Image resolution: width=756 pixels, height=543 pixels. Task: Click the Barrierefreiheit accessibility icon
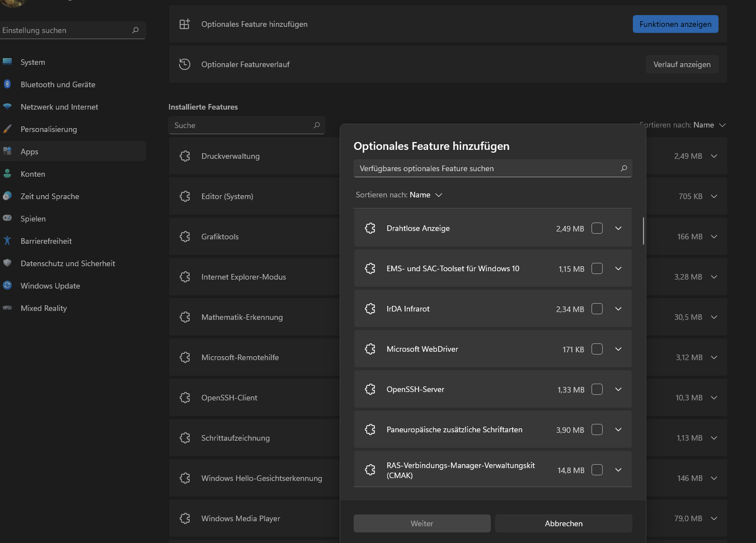click(7, 240)
